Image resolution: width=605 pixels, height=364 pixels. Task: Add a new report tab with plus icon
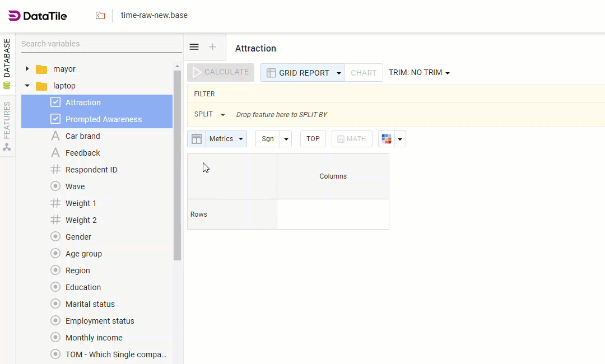click(212, 47)
